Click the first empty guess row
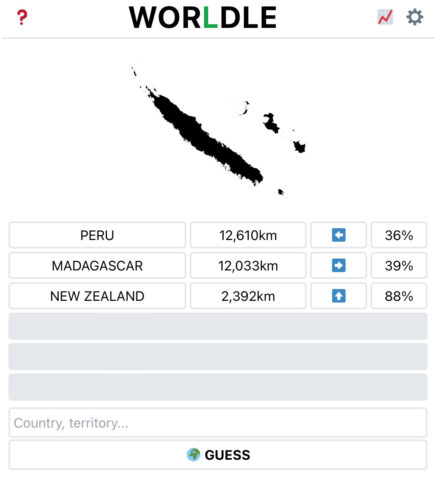 [218, 326]
